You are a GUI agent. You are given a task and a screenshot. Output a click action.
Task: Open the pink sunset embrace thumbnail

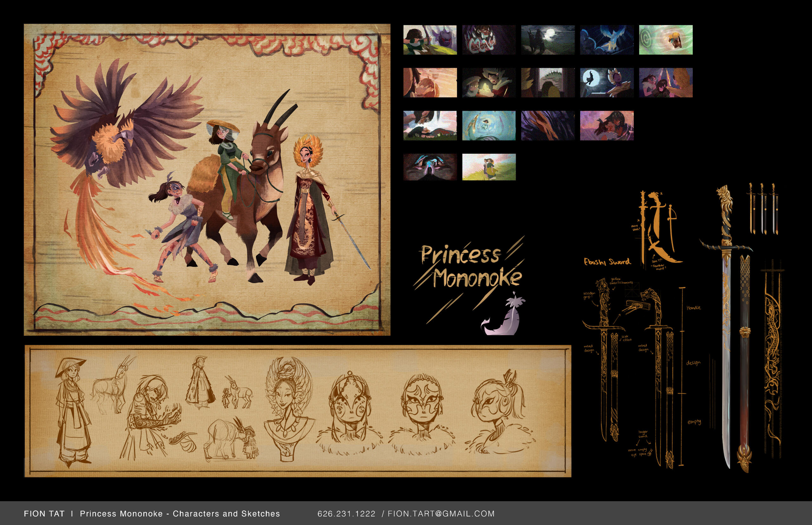pos(606,126)
